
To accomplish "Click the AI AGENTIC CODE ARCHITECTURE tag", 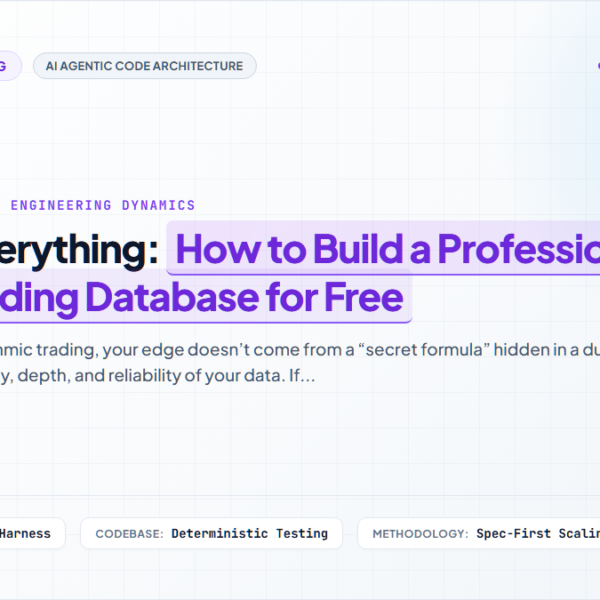I will click(145, 66).
